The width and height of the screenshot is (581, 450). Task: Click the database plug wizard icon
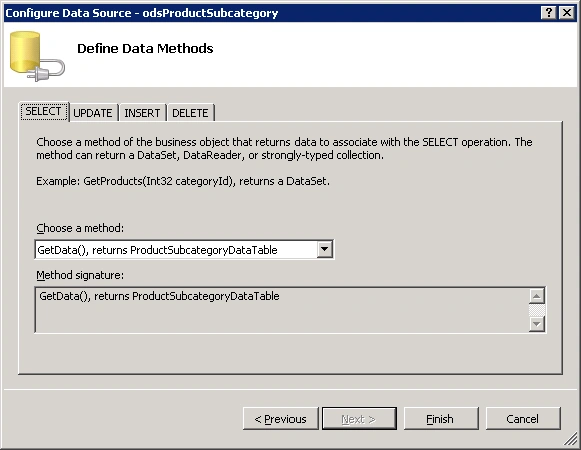click(x=37, y=56)
